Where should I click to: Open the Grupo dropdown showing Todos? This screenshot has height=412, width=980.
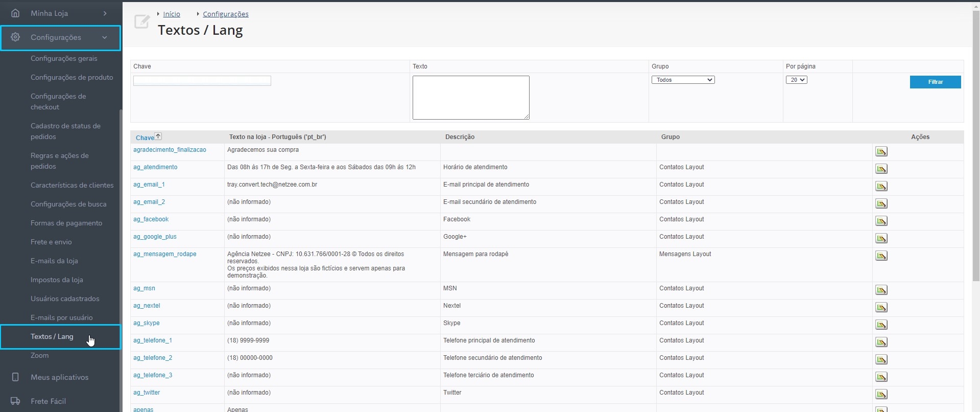682,80
